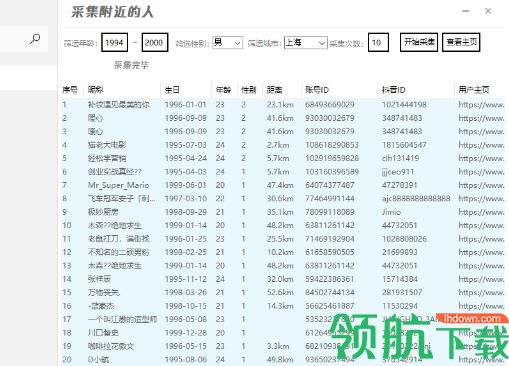Click the Douyin ID 281931507
The height and width of the screenshot is (366, 509).
point(402,292)
